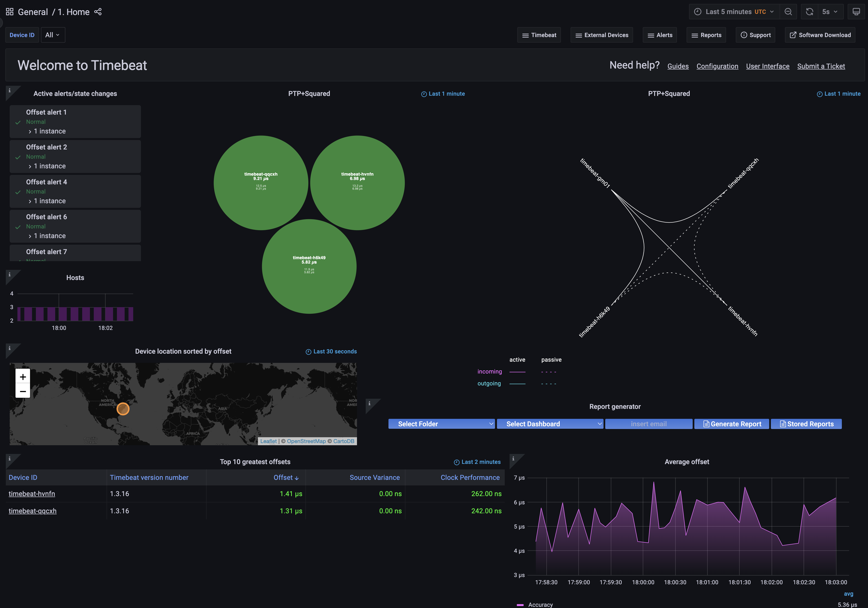Select the timebeat-h6k49 green bubble
Screen dimensions: 868x608
[x=309, y=266]
